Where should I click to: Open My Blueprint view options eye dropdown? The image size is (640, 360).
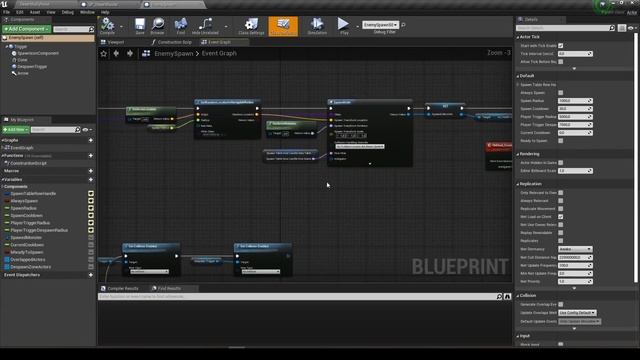tap(87, 130)
